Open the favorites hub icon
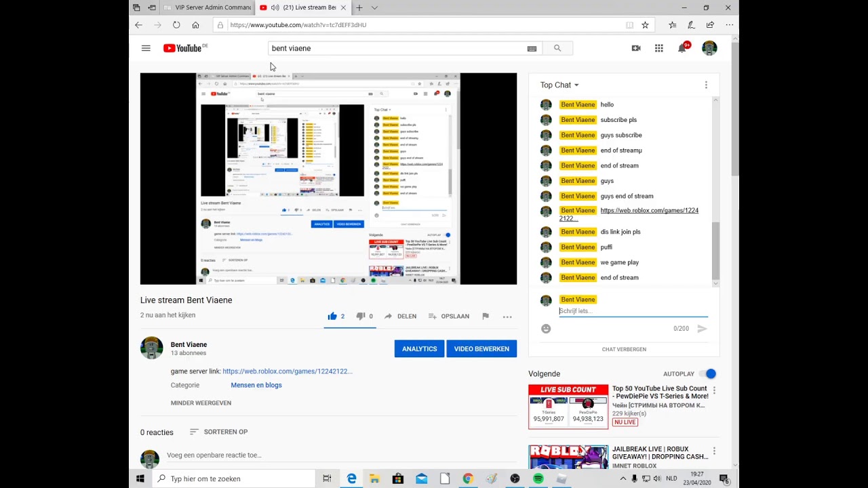Screen dimensions: 868x488 672,25
